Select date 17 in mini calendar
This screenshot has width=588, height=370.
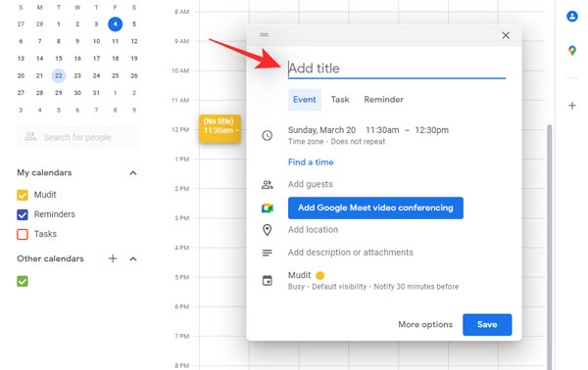click(x=96, y=59)
